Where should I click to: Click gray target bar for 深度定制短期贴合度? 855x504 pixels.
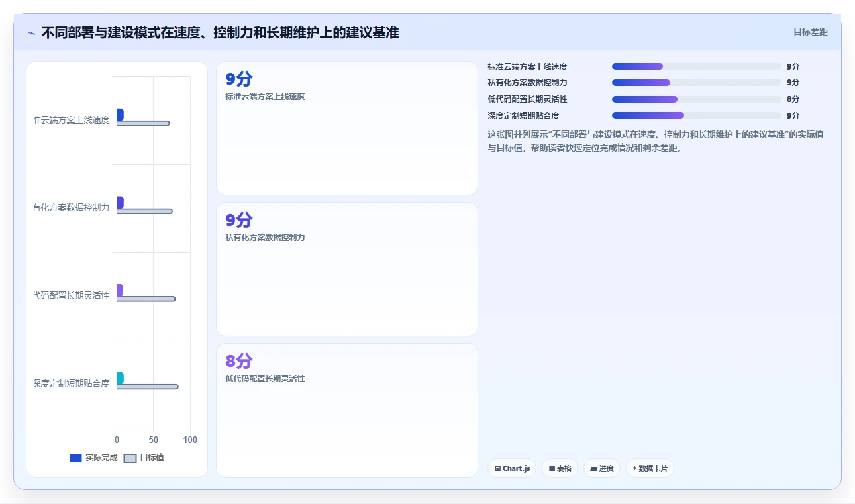(148, 387)
